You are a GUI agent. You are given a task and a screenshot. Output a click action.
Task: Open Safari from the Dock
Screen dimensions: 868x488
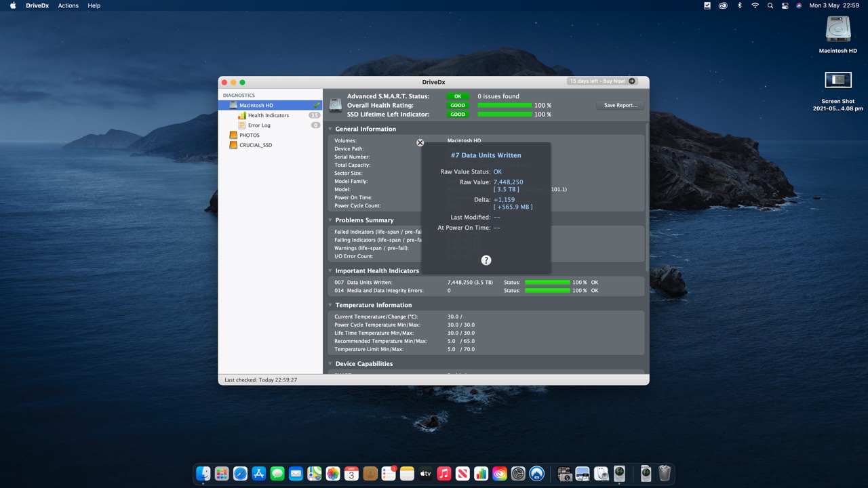pos(240,474)
